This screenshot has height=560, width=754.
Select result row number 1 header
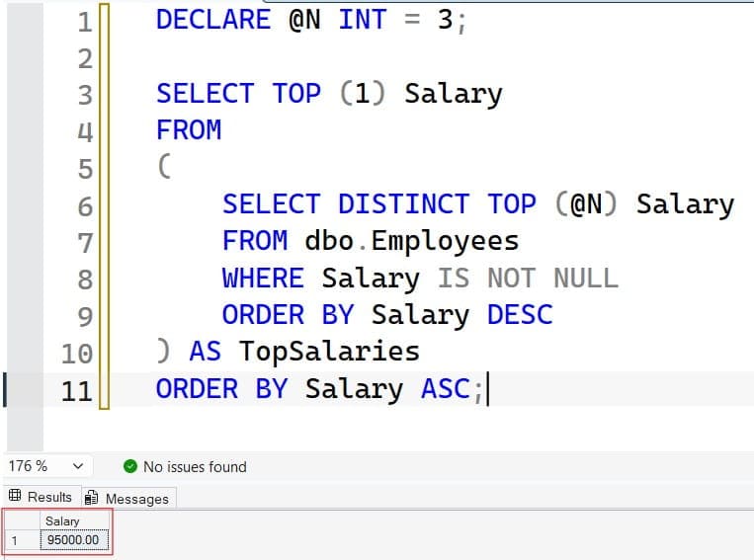point(22,540)
